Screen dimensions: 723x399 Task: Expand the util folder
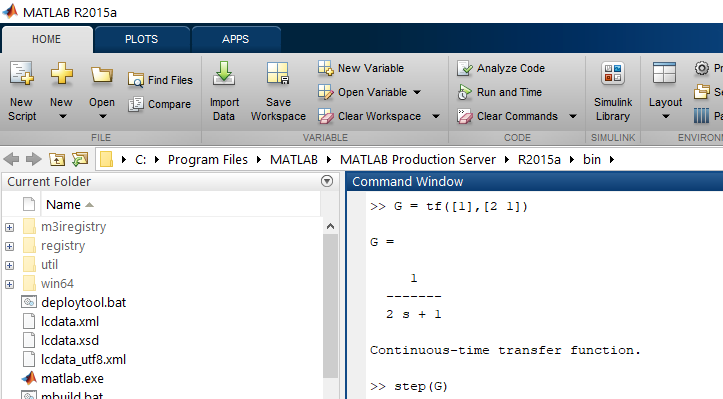point(10,265)
